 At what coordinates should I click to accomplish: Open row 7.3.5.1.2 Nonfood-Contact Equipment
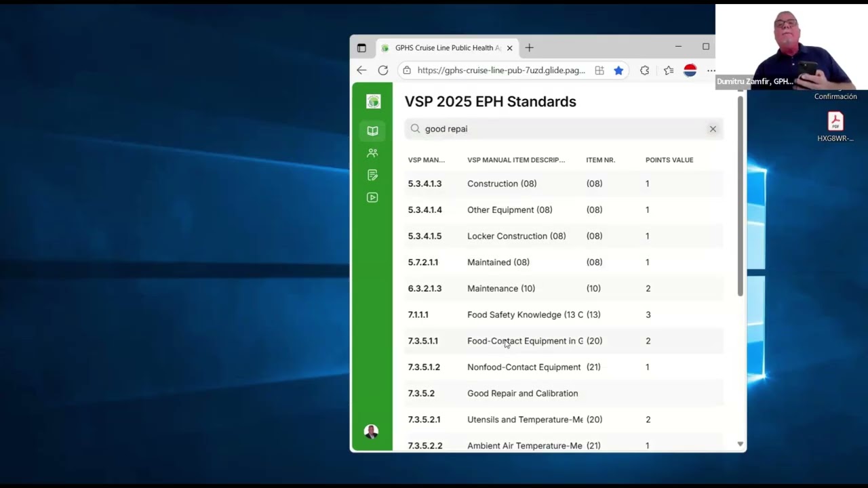(x=564, y=367)
